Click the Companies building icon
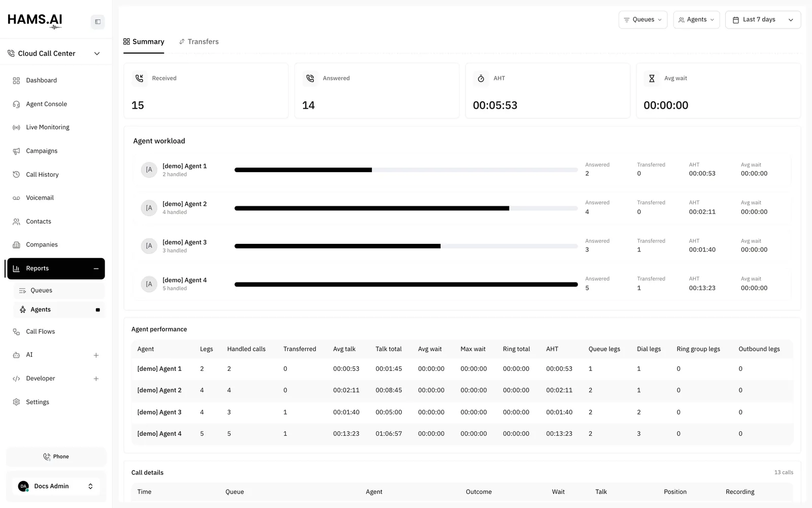812x508 pixels. (x=16, y=245)
